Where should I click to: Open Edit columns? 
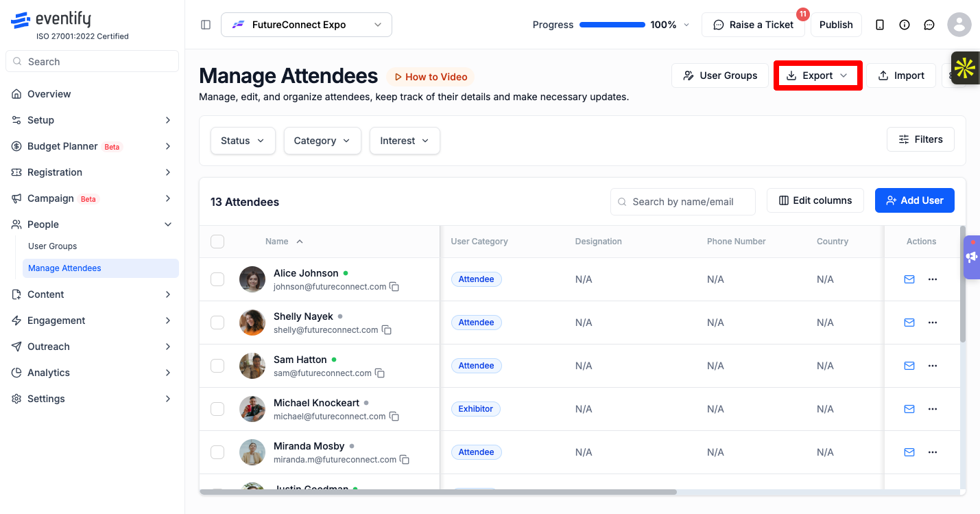click(x=815, y=200)
